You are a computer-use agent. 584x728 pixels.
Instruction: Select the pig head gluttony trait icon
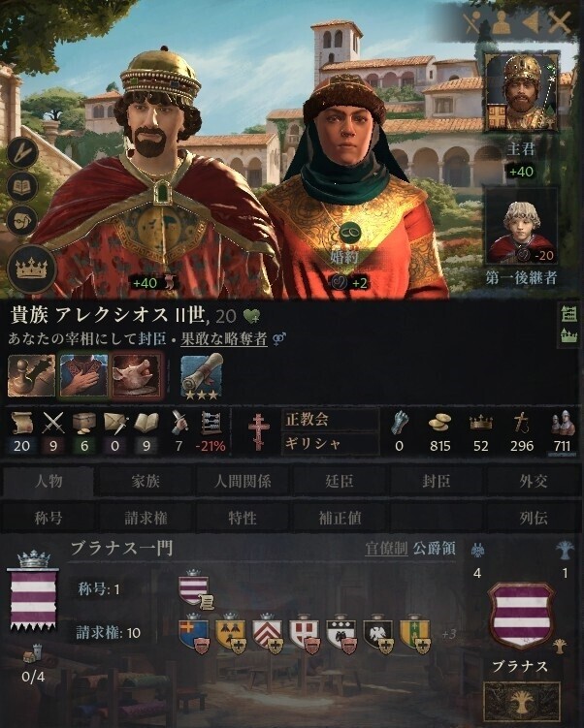pos(138,376)
